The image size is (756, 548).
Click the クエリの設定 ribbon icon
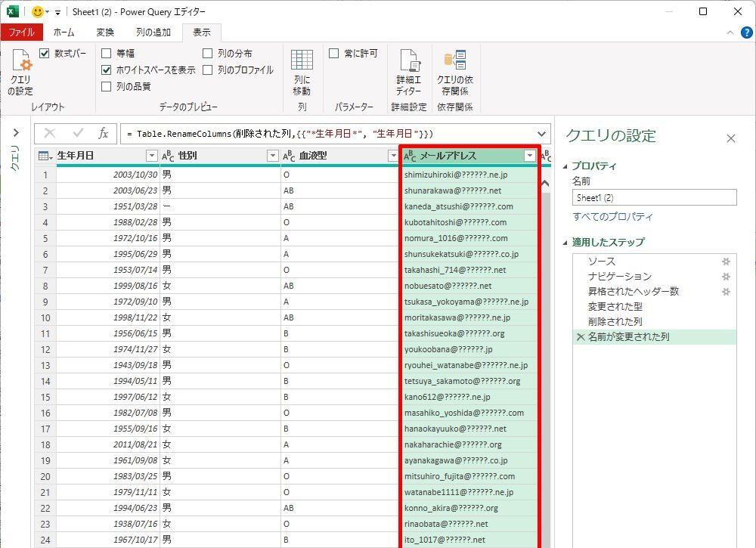(21, 73)
